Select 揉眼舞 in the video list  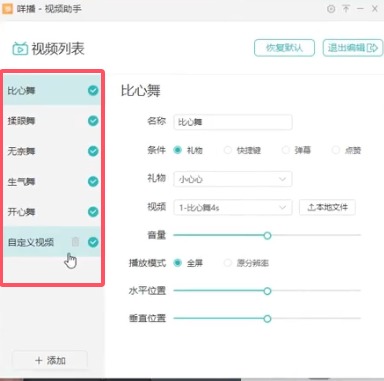tap(52, 121)
